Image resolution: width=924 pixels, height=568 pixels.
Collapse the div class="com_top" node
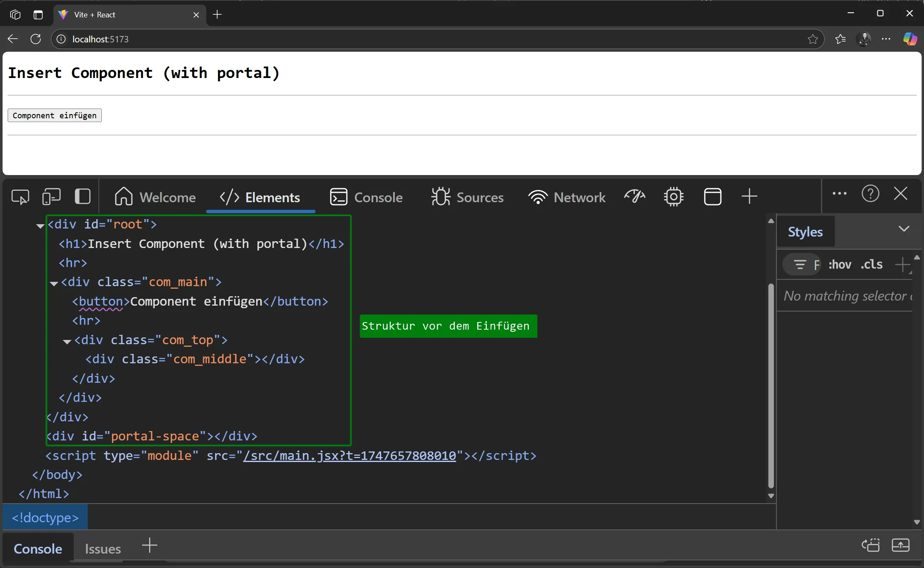[67, 341]
